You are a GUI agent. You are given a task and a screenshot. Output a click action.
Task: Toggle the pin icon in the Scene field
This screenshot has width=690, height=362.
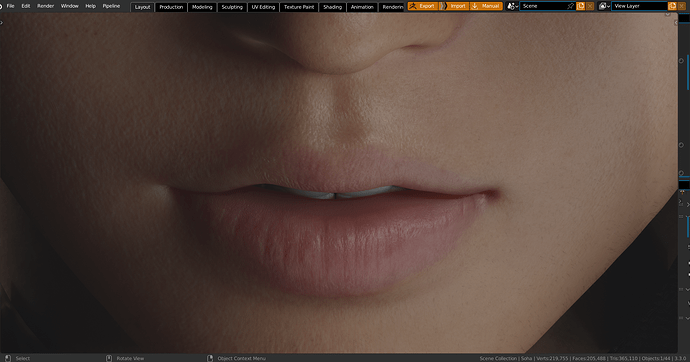coord(571,6)
